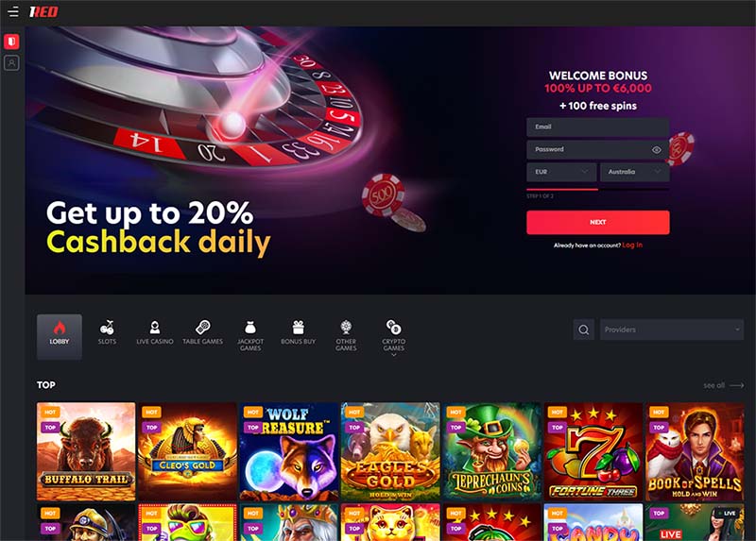Viewport: 756px width, 541px height.
Task: Click the game search magnifier icon
Action: tap(583, 330)
